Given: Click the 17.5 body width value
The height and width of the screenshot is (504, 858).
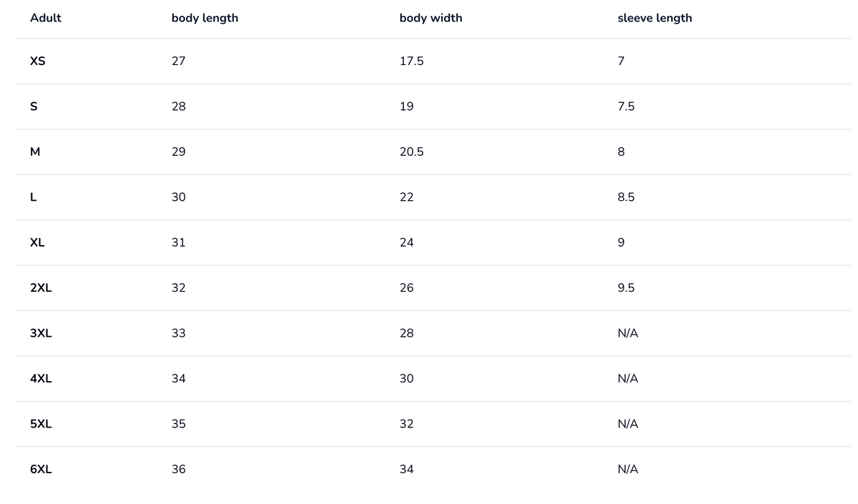Looking at the screenshot, I should coord(411,61).
